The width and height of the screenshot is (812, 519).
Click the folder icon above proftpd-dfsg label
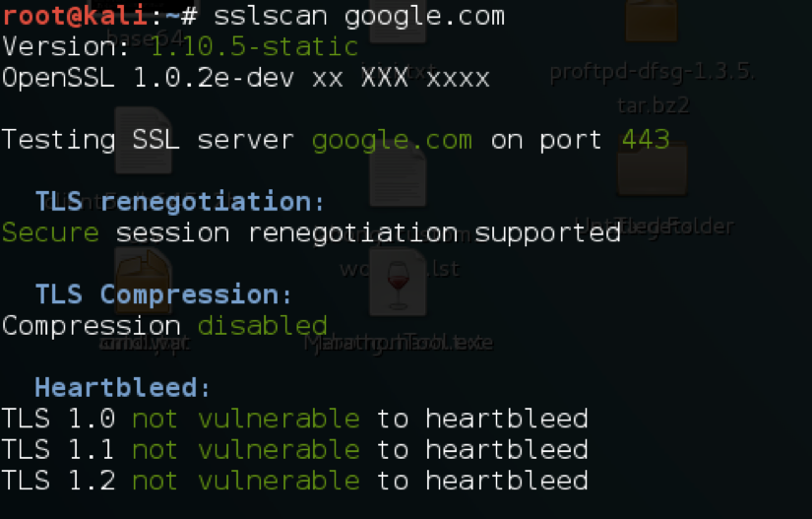pos(651,21)
